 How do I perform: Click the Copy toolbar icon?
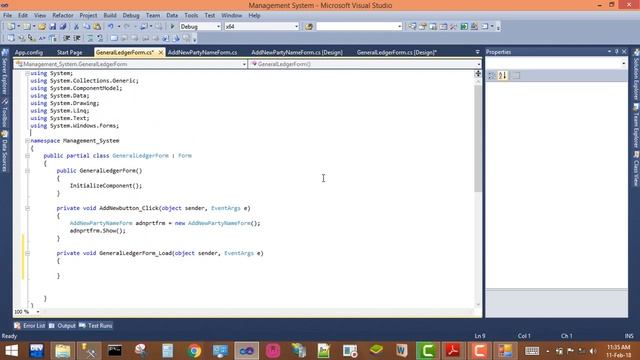(87, 27)
